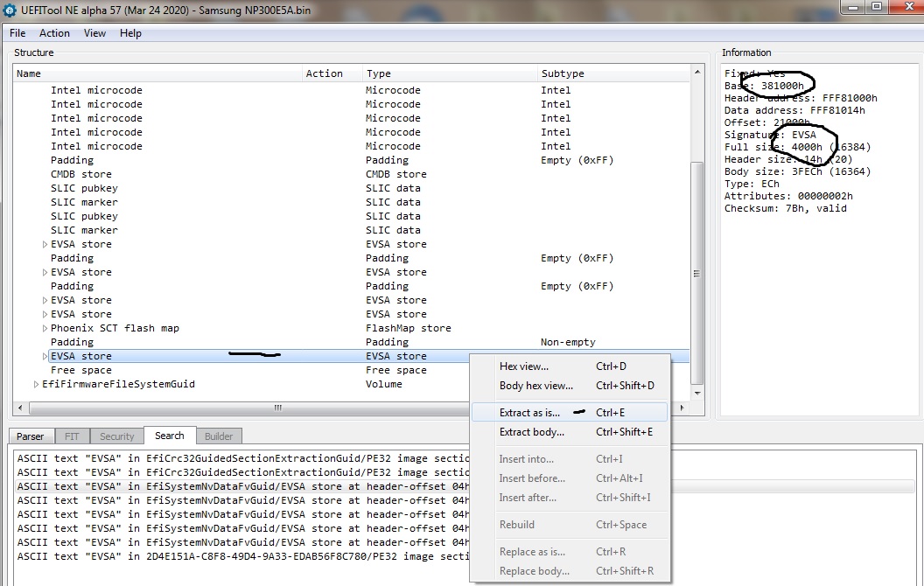Open the Help menu
This screenshot has width=924, height=586.
point(130,33)
